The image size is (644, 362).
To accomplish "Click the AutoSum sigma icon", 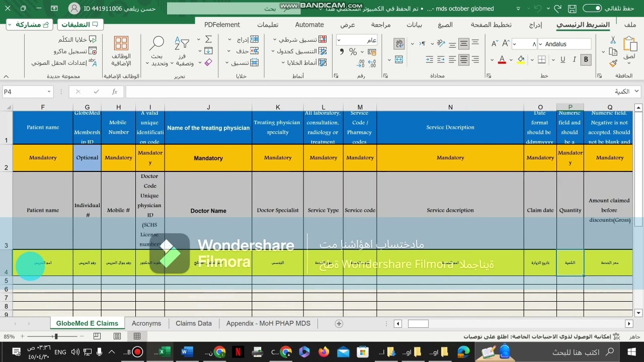I will click(208, 39).
